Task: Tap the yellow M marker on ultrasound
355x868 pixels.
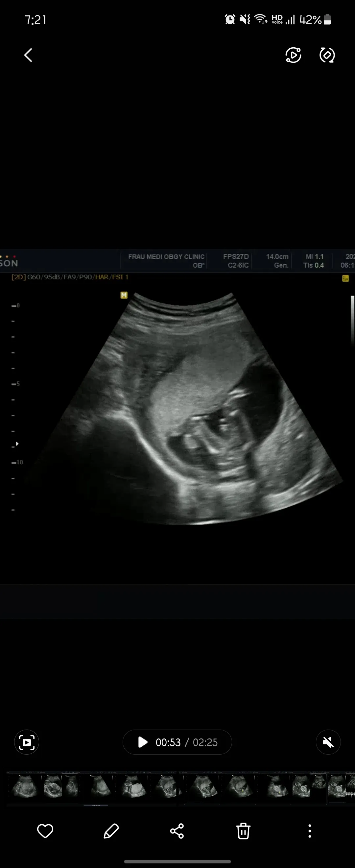Action: pyautogui.click(x=124, y=295)
